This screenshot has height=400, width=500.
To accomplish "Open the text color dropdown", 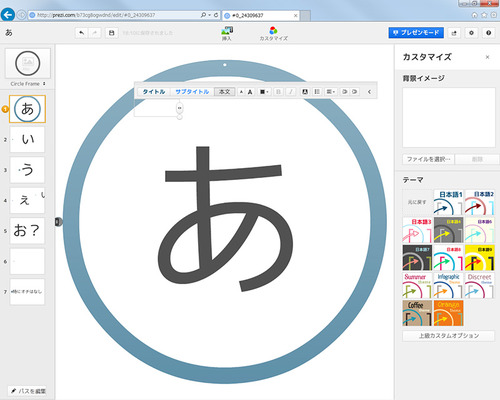I will (264, 92).
